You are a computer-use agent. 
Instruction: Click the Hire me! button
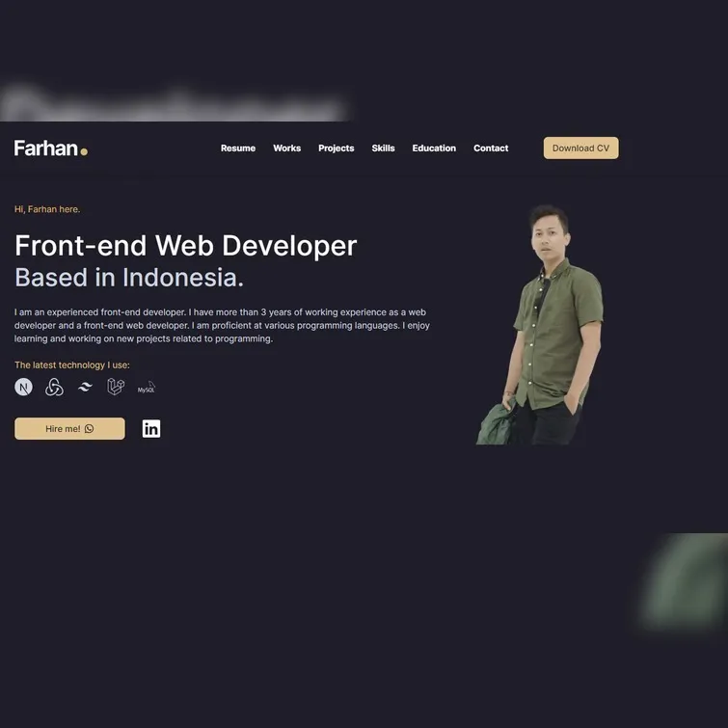click(69, 428)
